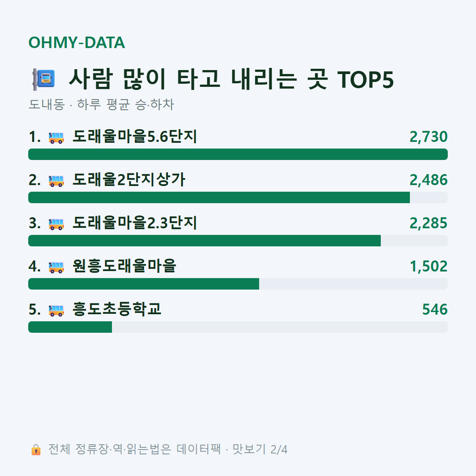Image resolution: width=476 pixels, height=476 pixels.
Task: Click the 도내동 하루 평균 승·하차 subtitle
Action: tap(101, 105)
